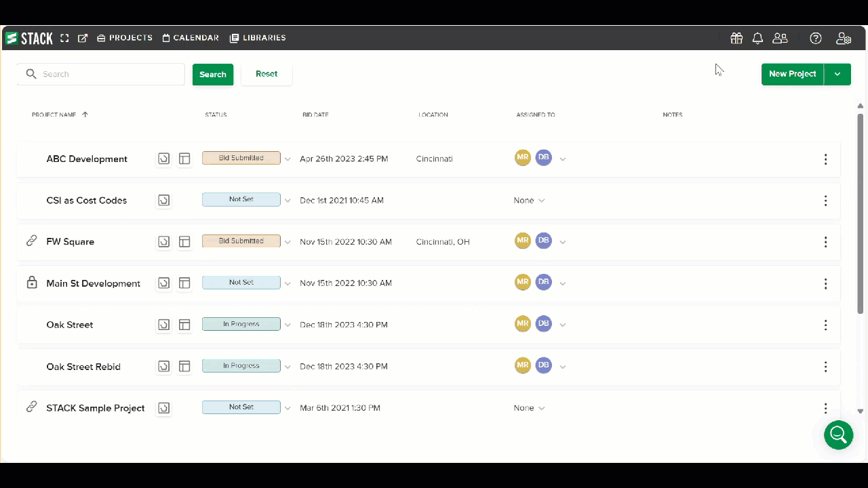Click the project search input field

tap(108, 75)
